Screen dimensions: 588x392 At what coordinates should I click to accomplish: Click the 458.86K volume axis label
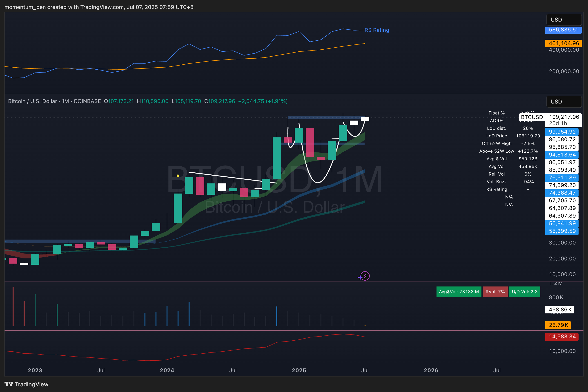560,310
